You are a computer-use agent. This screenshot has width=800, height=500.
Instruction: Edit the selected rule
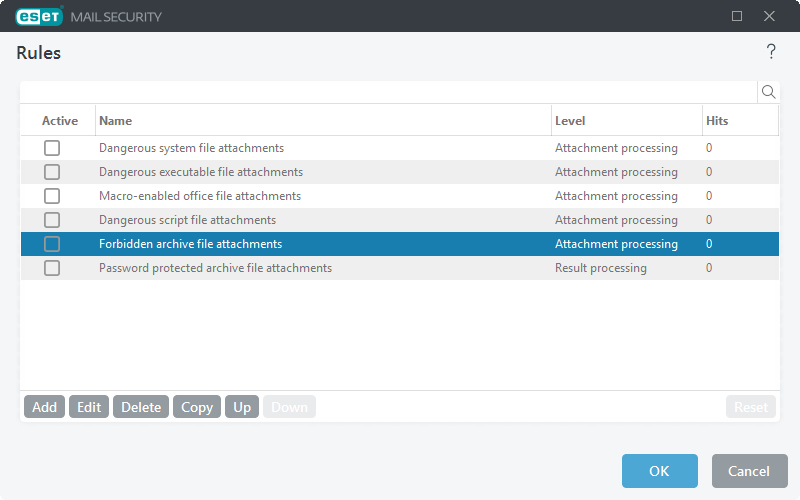[x=89, y=407]
